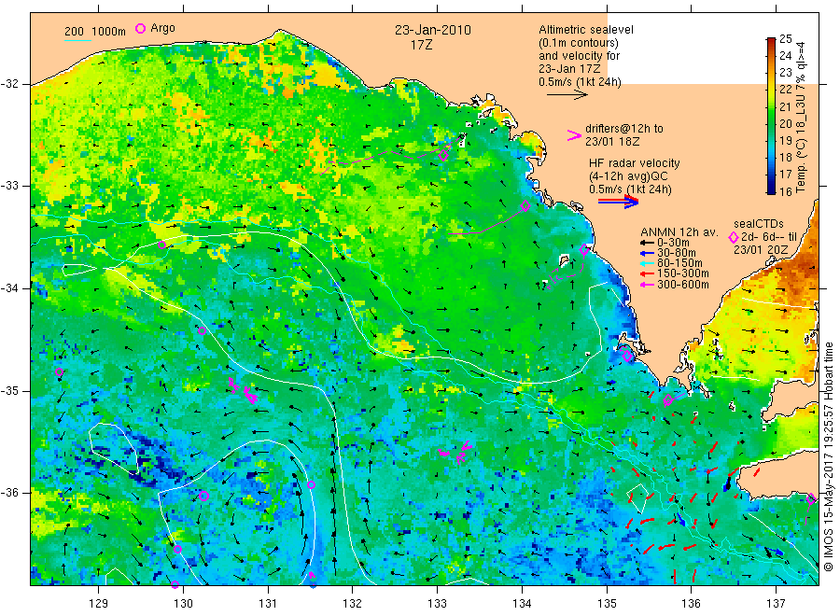Click Argo float marker near 33.6°S, 129.8°E
This screenshot has width=840, height=616.
click(161, 245)
